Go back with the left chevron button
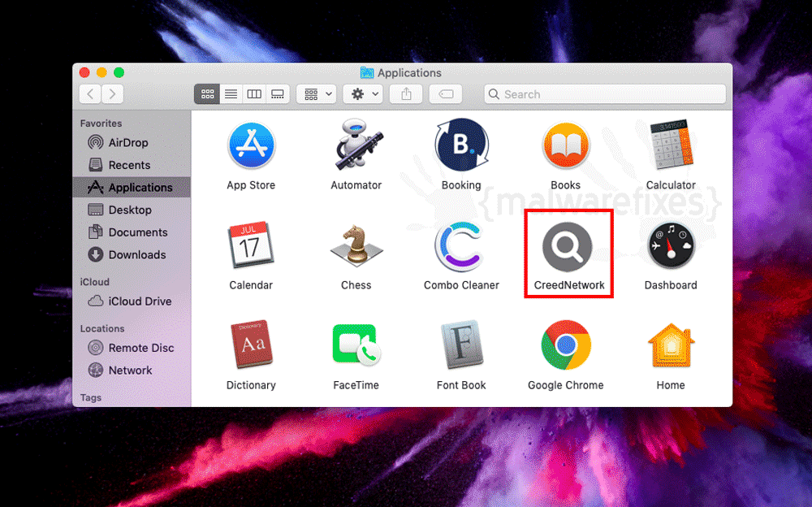Image resolution: width=812 pixels, height=507 pixels. (91, 94)
